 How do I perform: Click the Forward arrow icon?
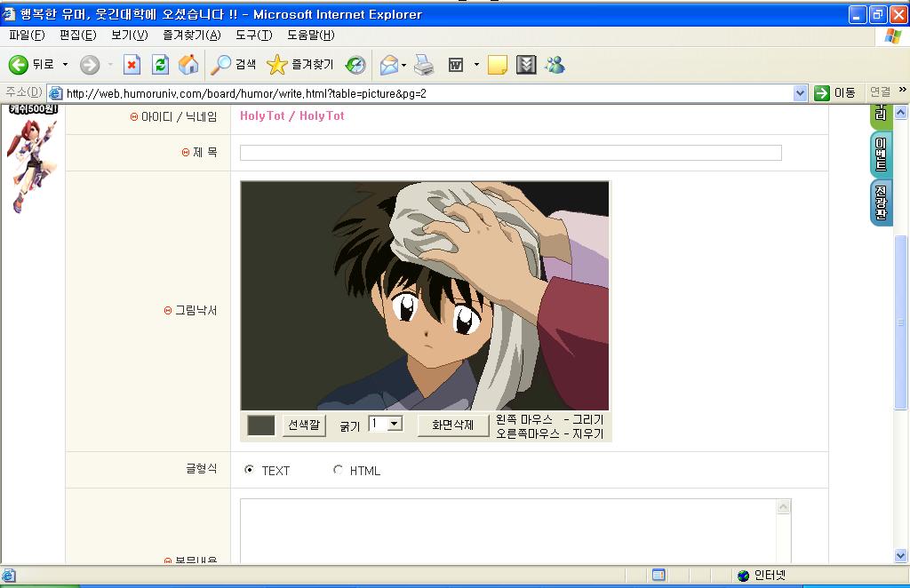tap(90, 65)
